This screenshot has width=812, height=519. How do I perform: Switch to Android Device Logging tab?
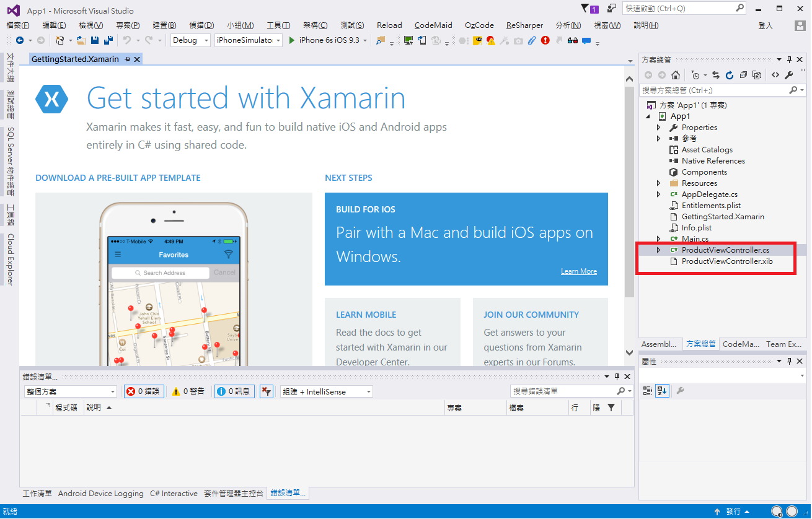click(101, 494)
